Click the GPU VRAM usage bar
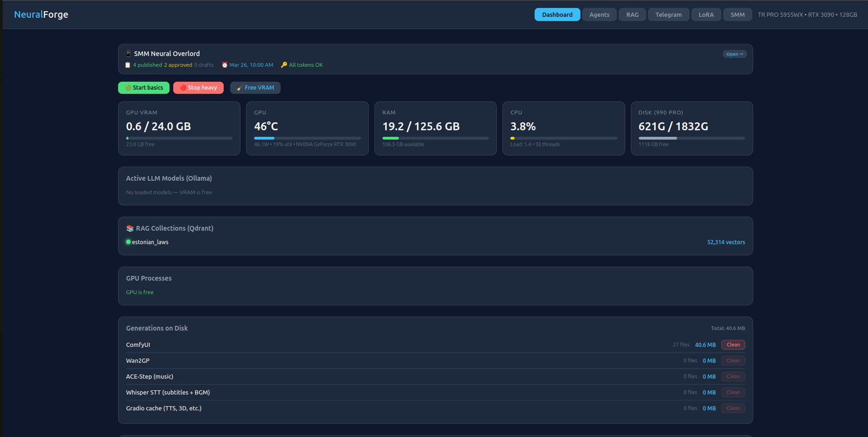 pos(179,138)
